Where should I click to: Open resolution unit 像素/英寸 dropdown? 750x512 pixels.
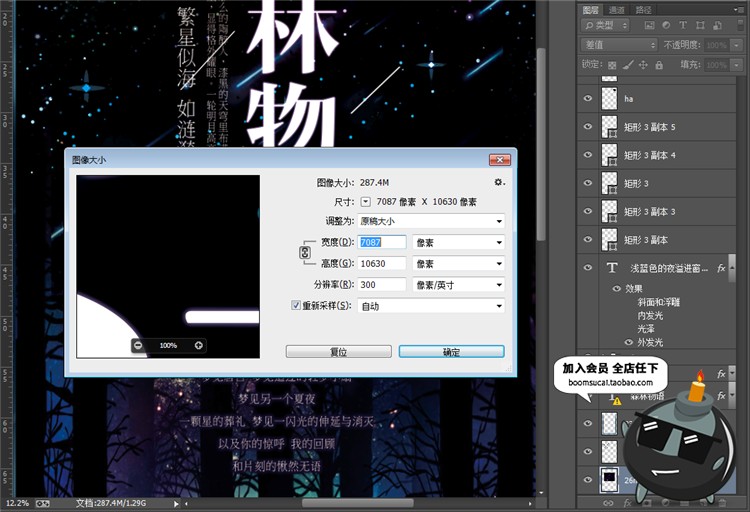459,285
